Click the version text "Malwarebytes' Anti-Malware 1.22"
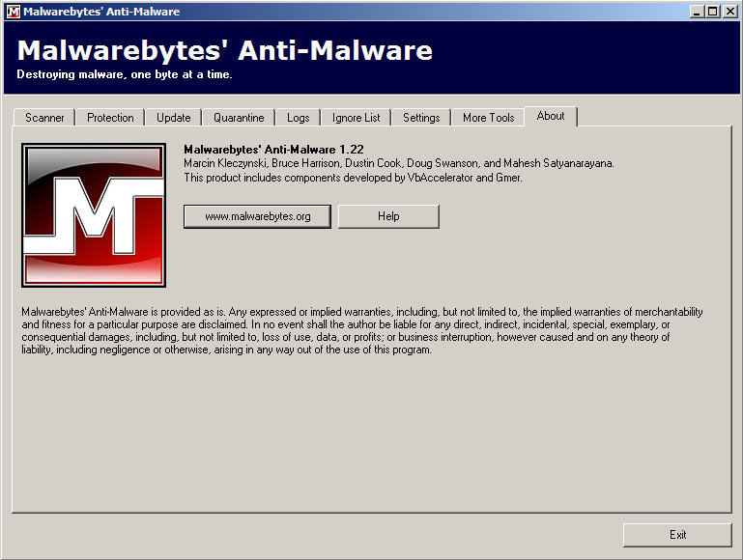 273,150
